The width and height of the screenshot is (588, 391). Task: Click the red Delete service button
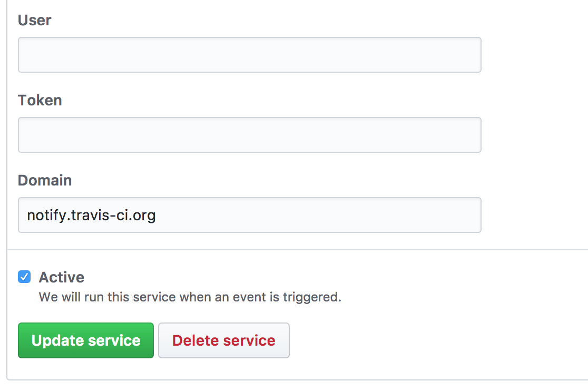point(224,340)
